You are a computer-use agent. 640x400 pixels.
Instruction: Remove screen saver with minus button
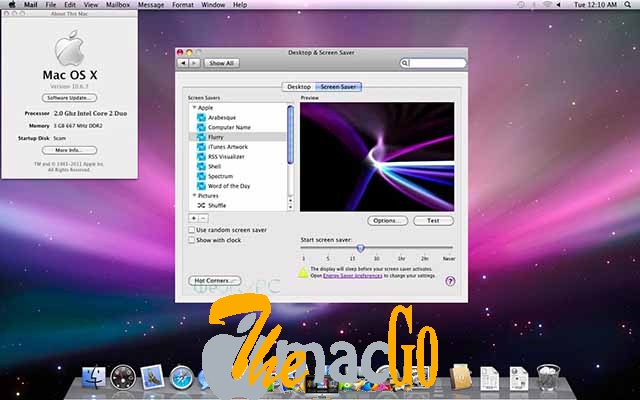click(x=203, y=219)
